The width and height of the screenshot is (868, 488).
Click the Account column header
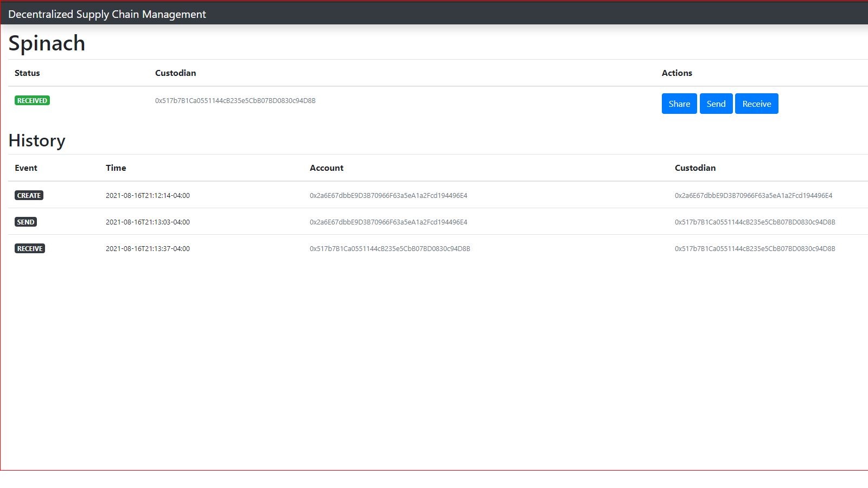[327, 168]
